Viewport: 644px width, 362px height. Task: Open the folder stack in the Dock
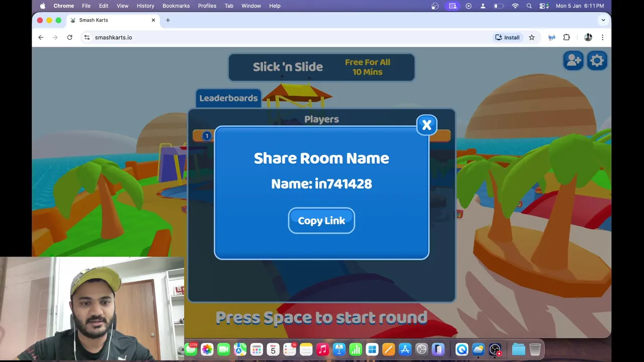(x=518, y=349)
